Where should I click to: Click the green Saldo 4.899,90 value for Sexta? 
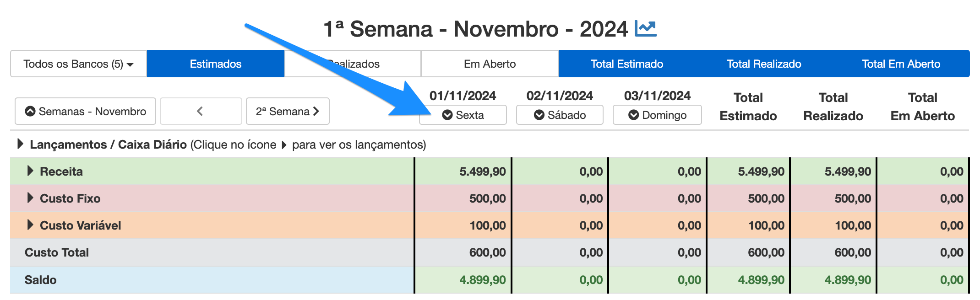[483, 280]
